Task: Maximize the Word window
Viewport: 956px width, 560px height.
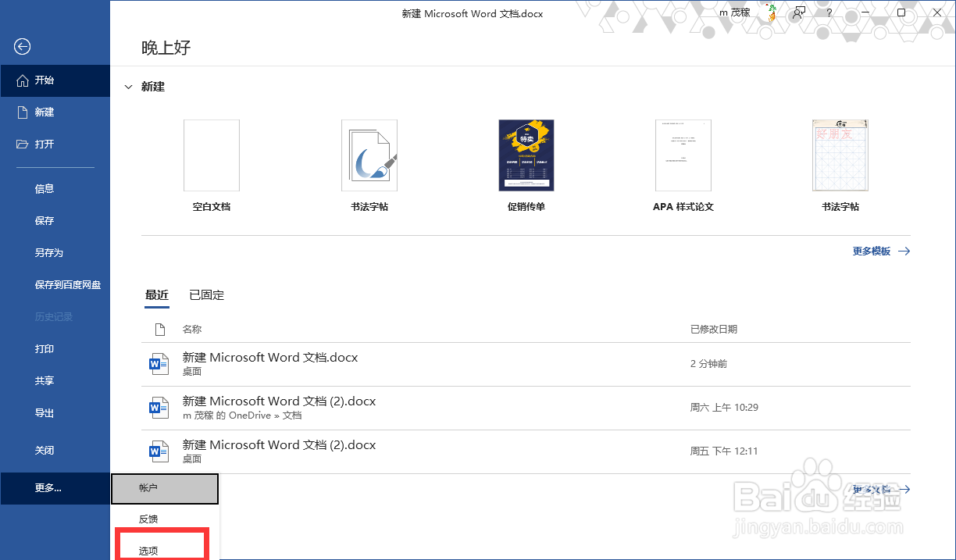Action: pos(901,13)
